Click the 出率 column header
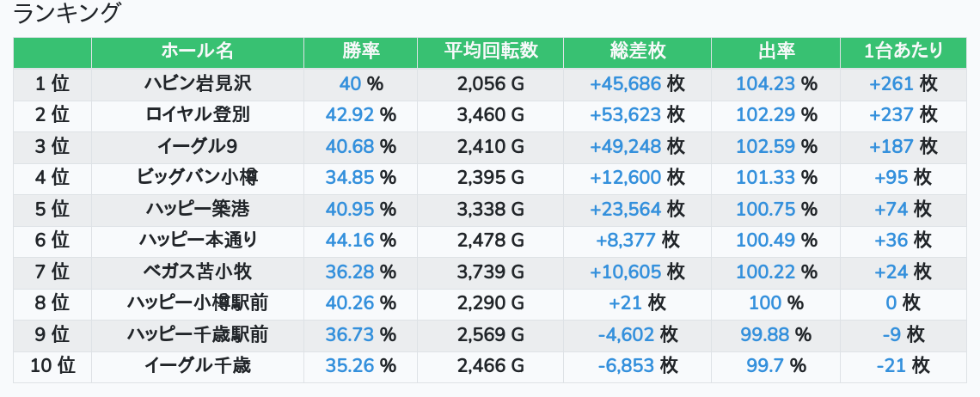The height and width of the screenshot is (397, 980). [x=775, y=52]
